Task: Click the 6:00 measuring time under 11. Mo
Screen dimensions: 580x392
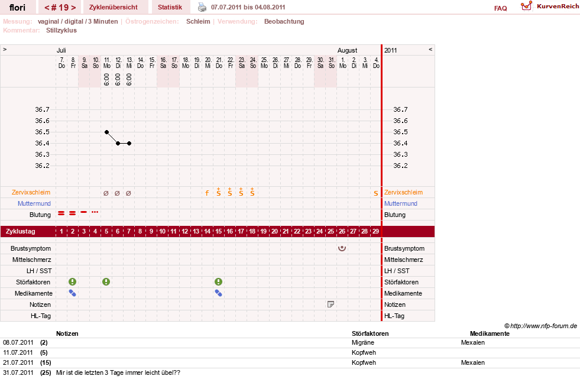Action: pyautogui.click(x=106, y=79)
